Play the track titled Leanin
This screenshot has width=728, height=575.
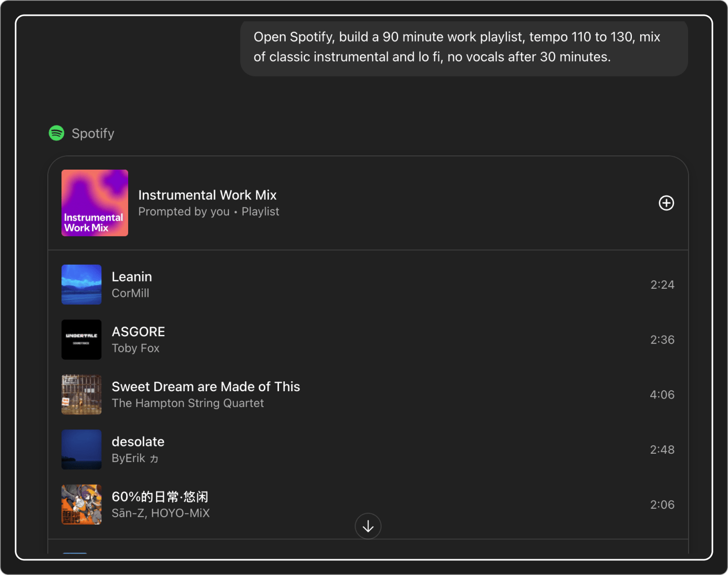[132, 277]
